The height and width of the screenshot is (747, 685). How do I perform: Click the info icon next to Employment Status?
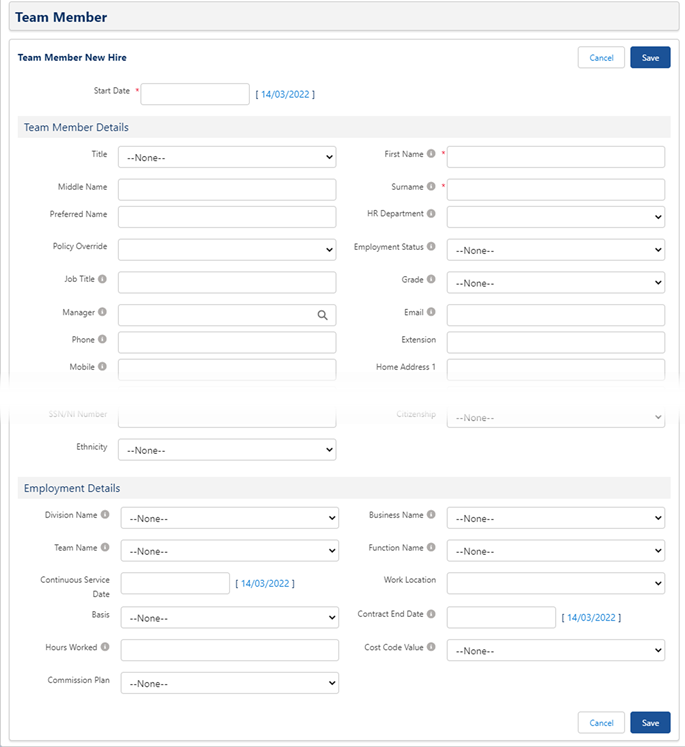coord(431,247)
